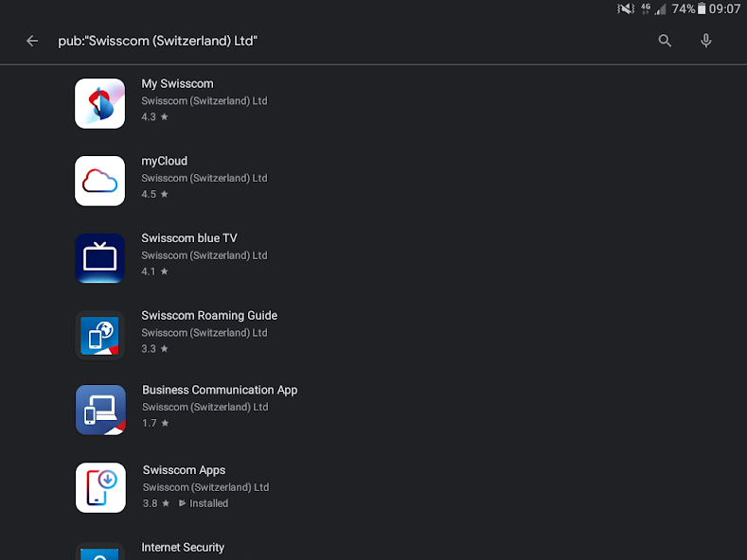Tap the search magnifier icon

click(665, 41)
